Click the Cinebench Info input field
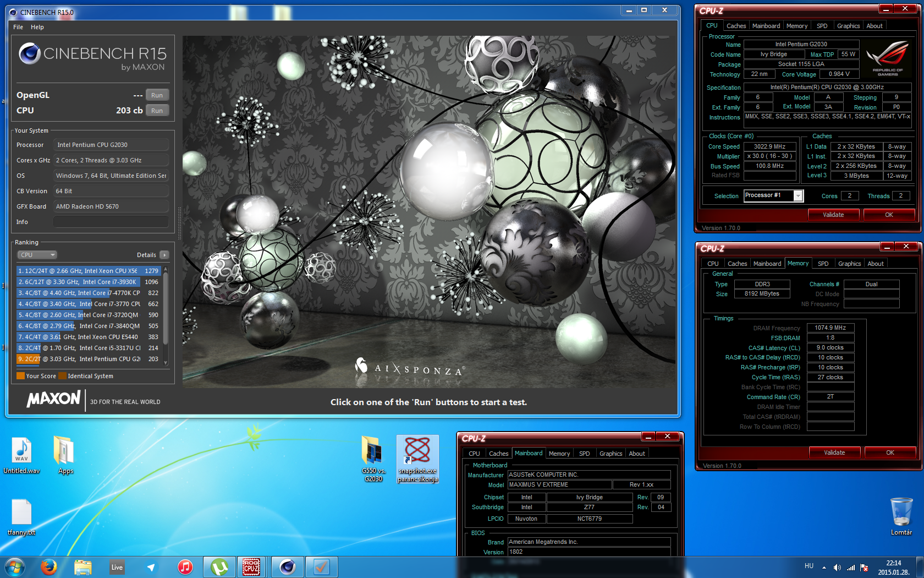The width and height of the screenshot is (924, 578). [111, 222]
